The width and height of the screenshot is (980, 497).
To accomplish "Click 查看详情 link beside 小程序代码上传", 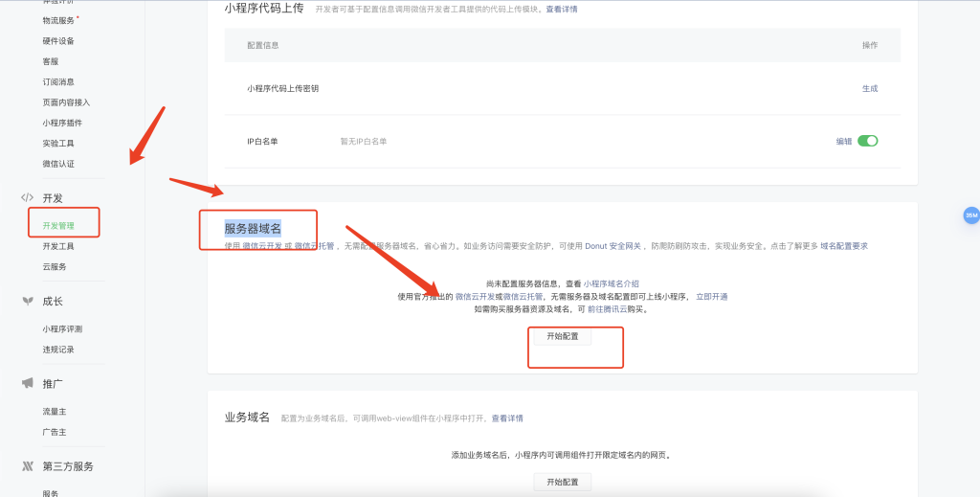I will [562, 10].
